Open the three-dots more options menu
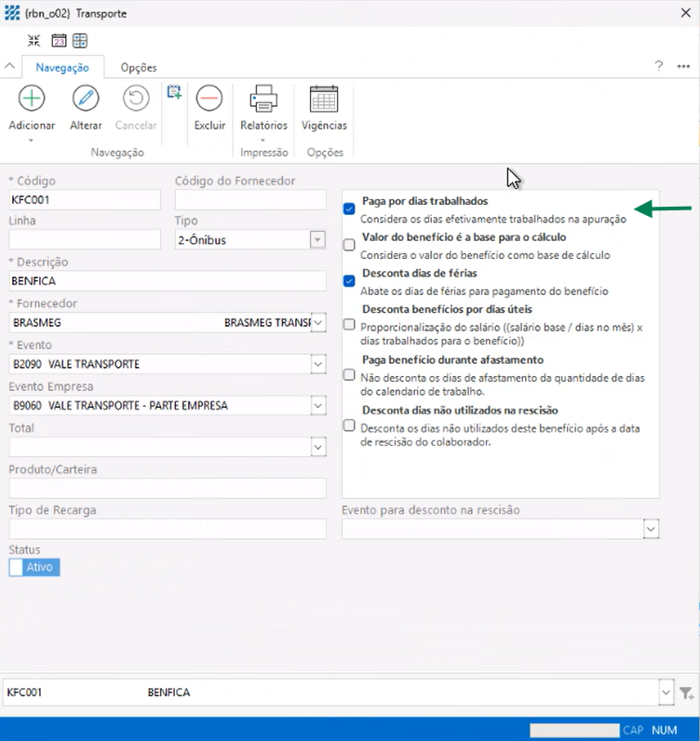 [x=683, y=66]
